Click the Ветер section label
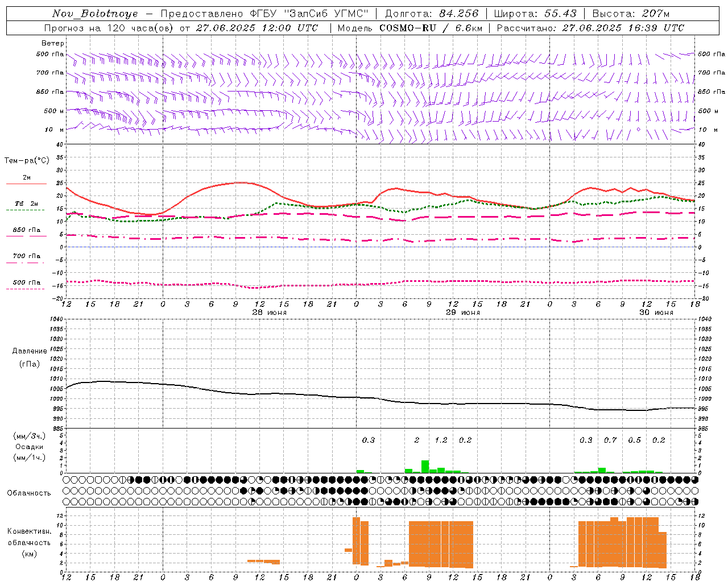The width and height of the screenshot is (728, 582). point(53,43)
